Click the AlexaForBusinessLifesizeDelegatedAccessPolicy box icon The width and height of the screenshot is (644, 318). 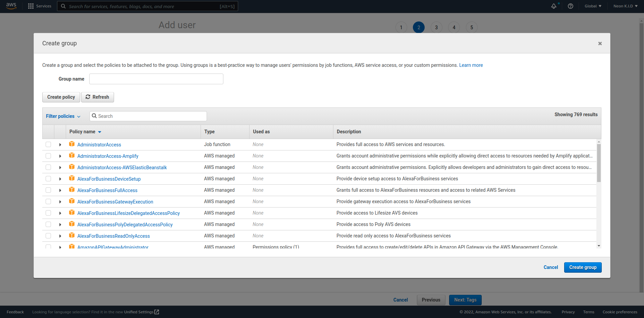click(x=72, y=213)
